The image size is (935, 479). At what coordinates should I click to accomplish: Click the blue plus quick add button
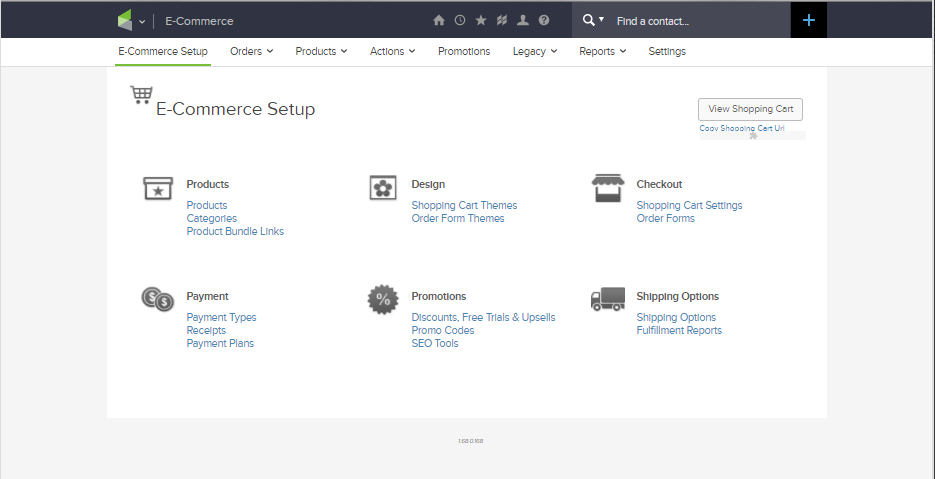tap(809, 20)
